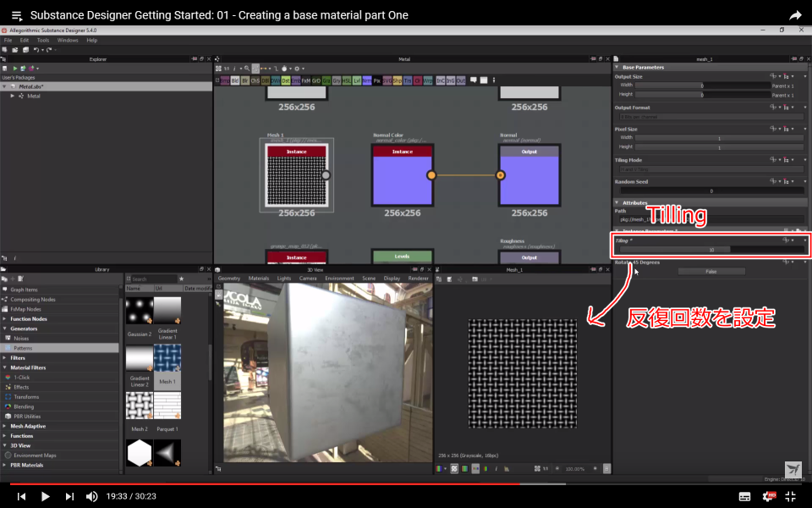This screenshot has height=508, width=812.
Task: Add a Normal (Nrm) node from graph toolbar
Action: 367,80
